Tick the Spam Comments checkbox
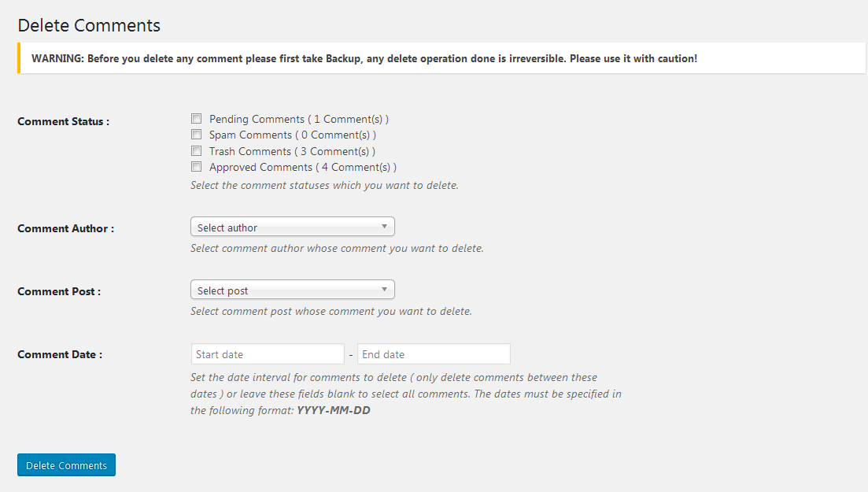The width and height of the screenshot is (868, 492). 197,135
